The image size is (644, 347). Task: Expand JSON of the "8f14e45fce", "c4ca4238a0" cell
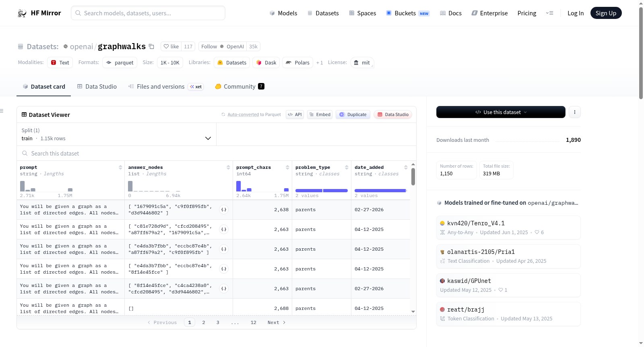(224, 289)
